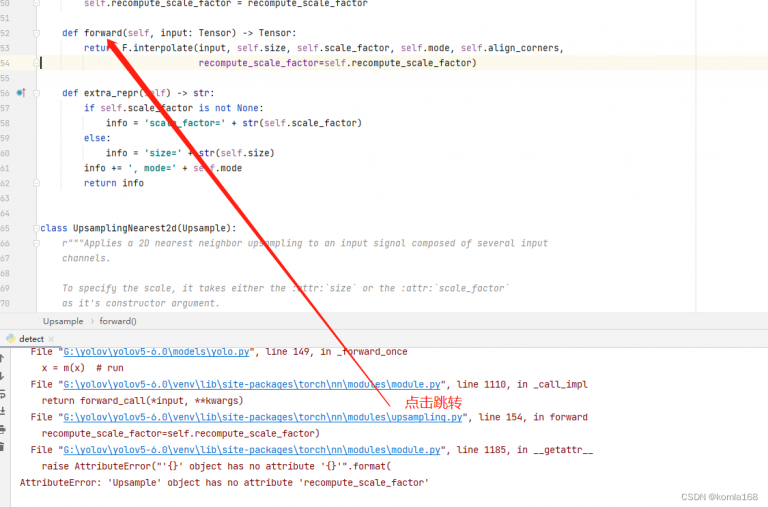Click the Python icon on the detect tab
This screenshot has width=768, height=507.
(10, 339)
